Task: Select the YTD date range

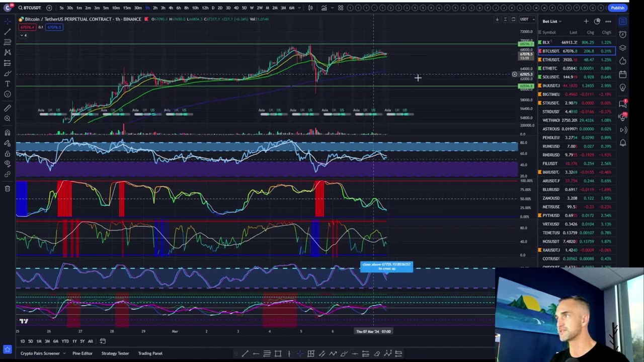Action: click(65, 341)
